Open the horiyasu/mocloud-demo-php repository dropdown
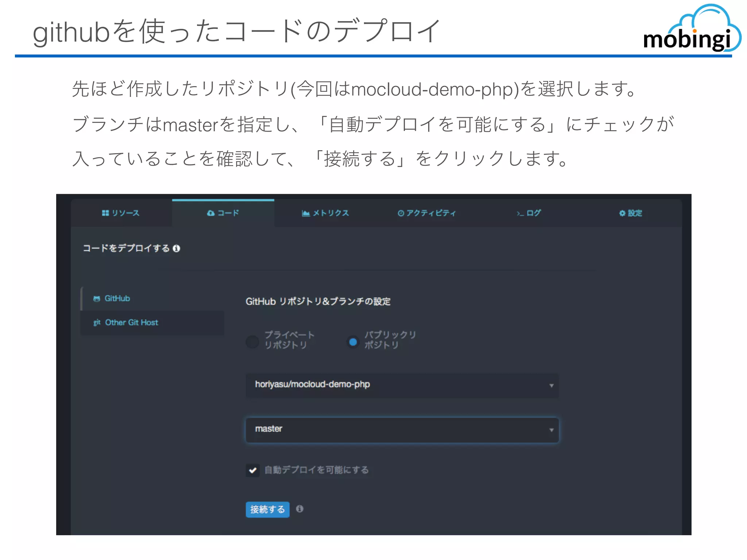The width and height of the screenshot is (747, 560). 402,385
